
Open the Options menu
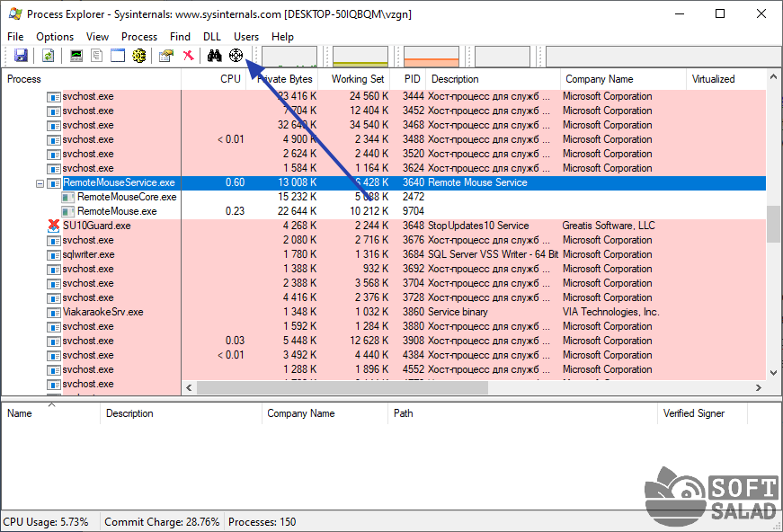click(55, 37)
